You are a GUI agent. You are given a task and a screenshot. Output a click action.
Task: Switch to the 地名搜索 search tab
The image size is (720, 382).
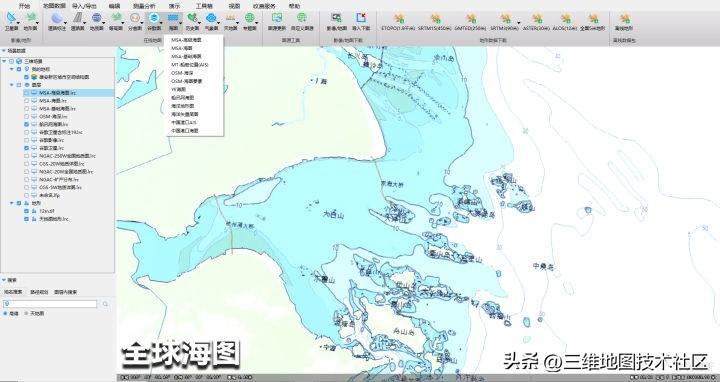click(x=13, y=292)
